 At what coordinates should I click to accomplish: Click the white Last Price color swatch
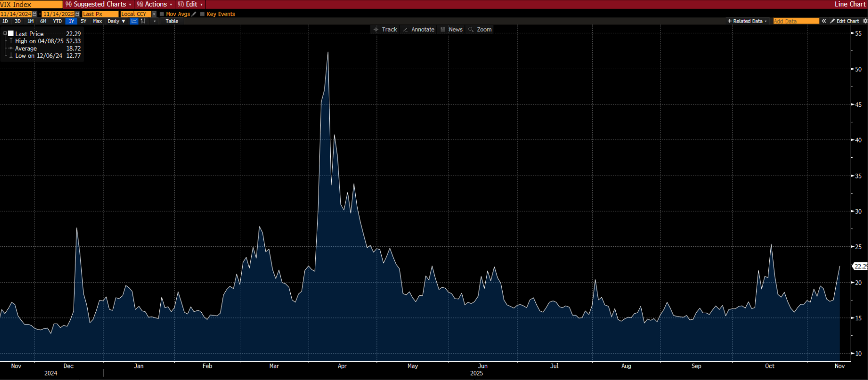(11, 34)
